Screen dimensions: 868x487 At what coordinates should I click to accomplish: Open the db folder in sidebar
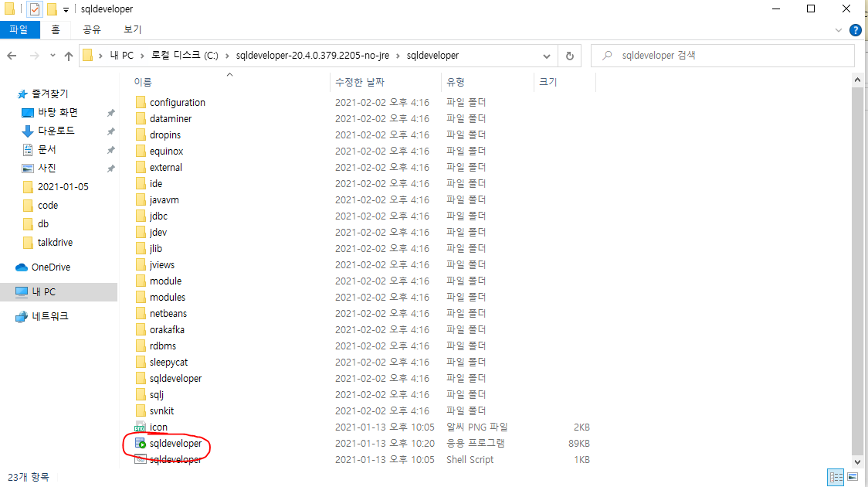(43, 224)
